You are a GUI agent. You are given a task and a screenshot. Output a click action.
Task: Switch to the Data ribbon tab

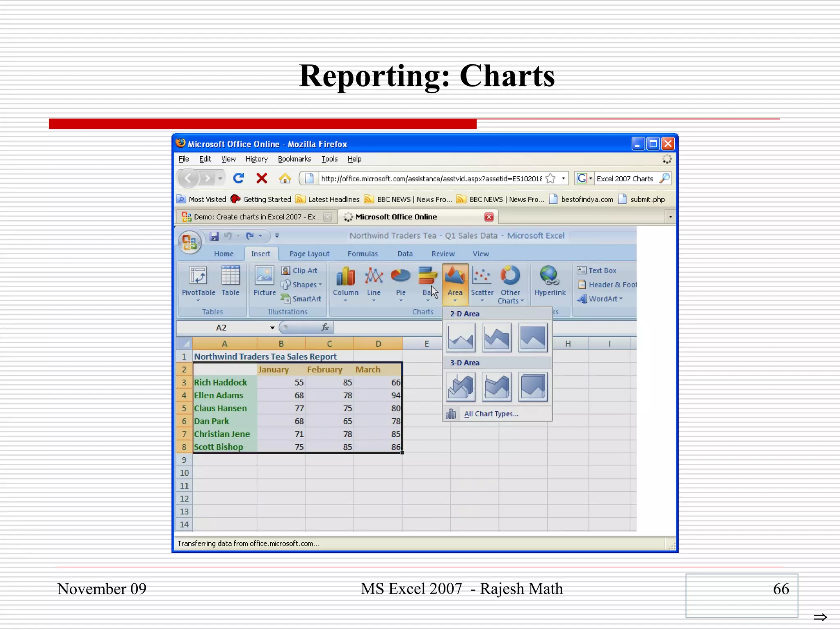tap(405, 254)
